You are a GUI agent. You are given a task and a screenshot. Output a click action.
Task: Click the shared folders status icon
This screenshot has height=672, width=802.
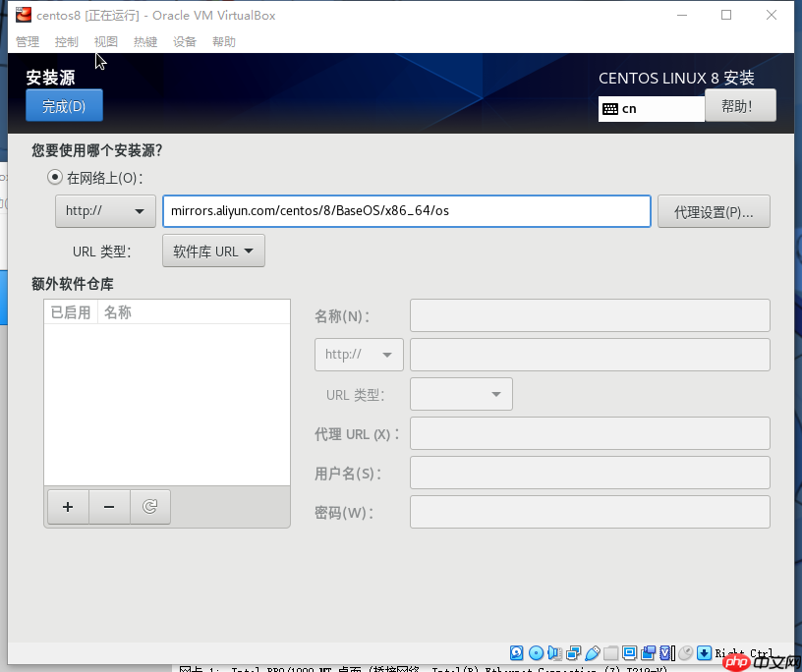tap(610, 652)
